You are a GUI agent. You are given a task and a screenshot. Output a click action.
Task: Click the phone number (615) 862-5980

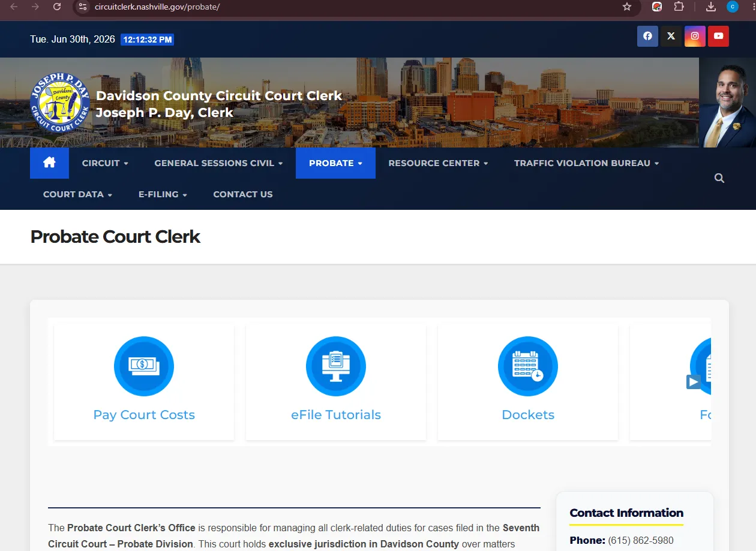click(641, 541)
